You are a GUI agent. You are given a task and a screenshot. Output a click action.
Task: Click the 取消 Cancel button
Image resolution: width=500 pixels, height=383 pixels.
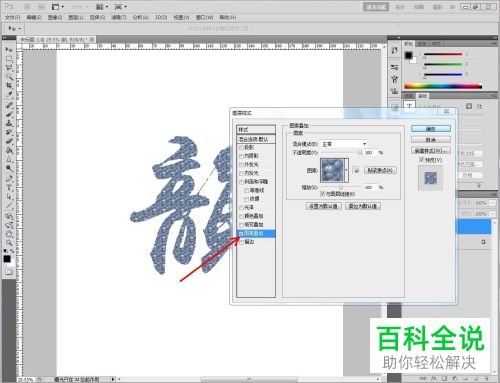(431, 139)
